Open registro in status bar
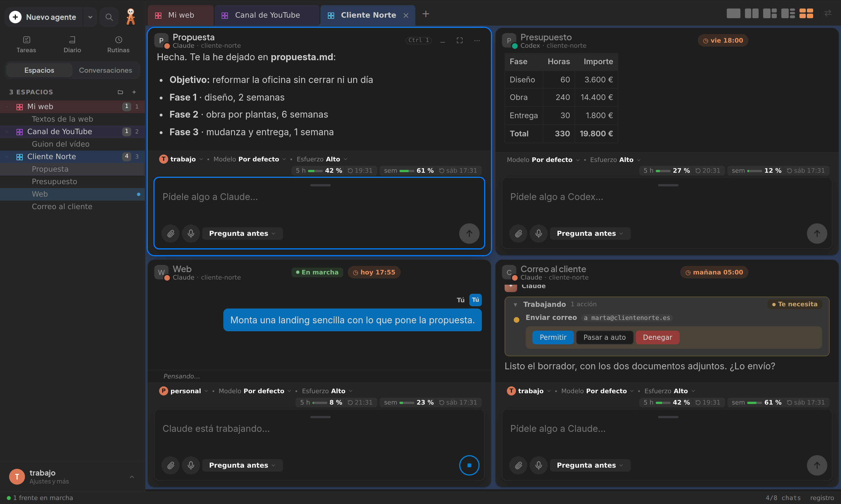The image size is (841, 504). click(822, 498)
